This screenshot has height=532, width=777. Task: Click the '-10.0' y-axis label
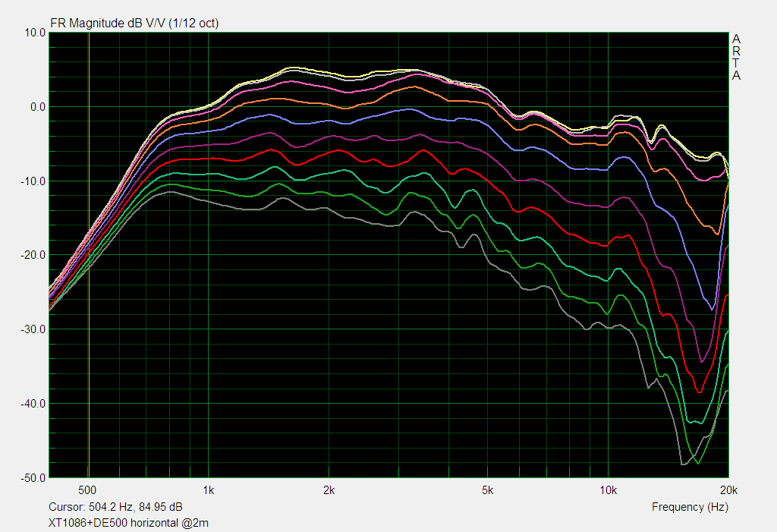click(x=33, y=181)
